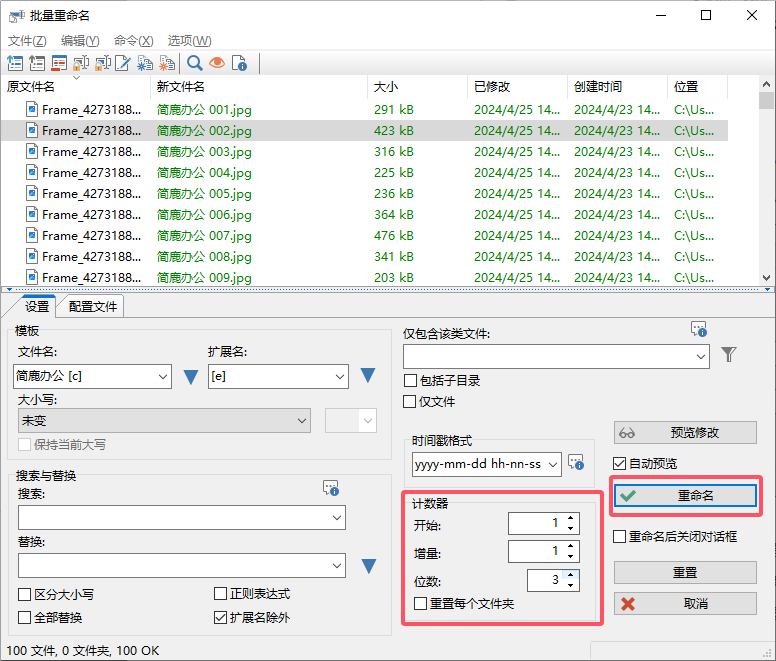The height and width of the screenshot is (661, 776).
Task: Click the file icon of the 004.jpg row
Action: click(32, 172)
